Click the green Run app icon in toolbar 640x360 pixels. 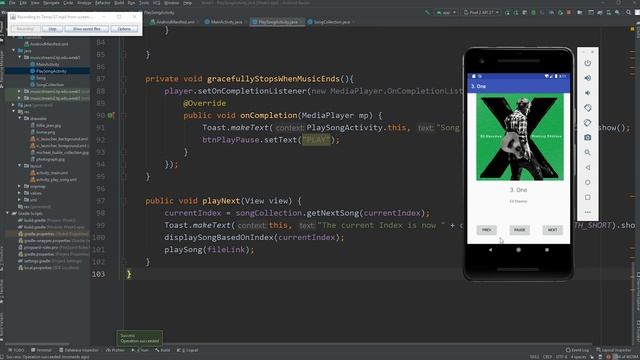[x=507, y=13]
